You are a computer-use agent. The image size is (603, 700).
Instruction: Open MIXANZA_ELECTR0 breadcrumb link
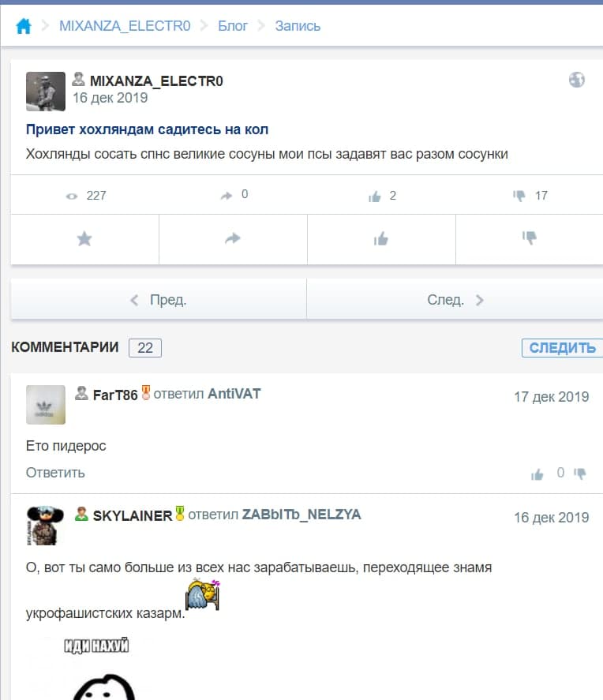click(125, 26)
